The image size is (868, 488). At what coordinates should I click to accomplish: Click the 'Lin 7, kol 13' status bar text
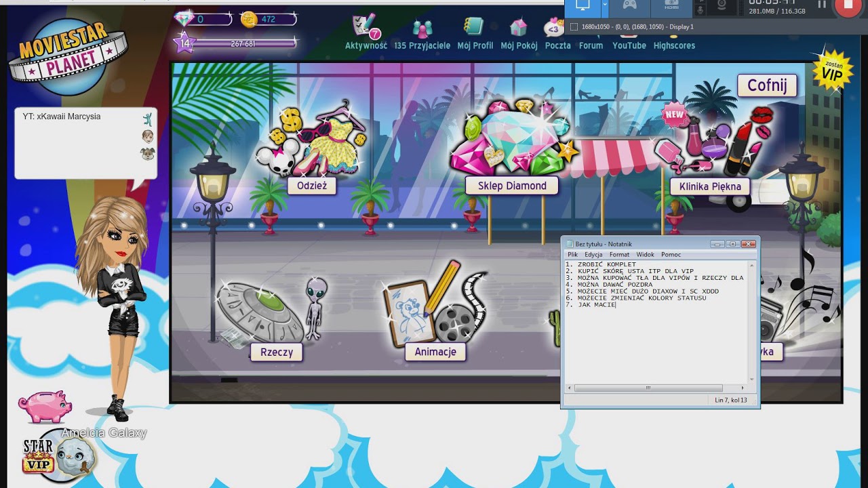pos(731,400)
